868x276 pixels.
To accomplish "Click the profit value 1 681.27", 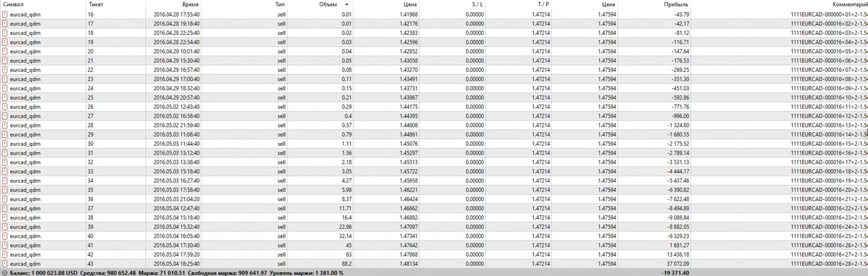I will click(x=679, y=246).
